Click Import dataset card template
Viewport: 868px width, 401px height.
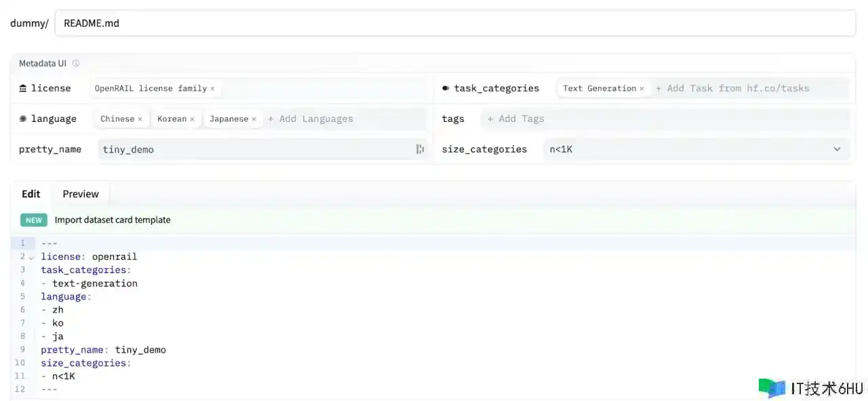click(113, 220)
